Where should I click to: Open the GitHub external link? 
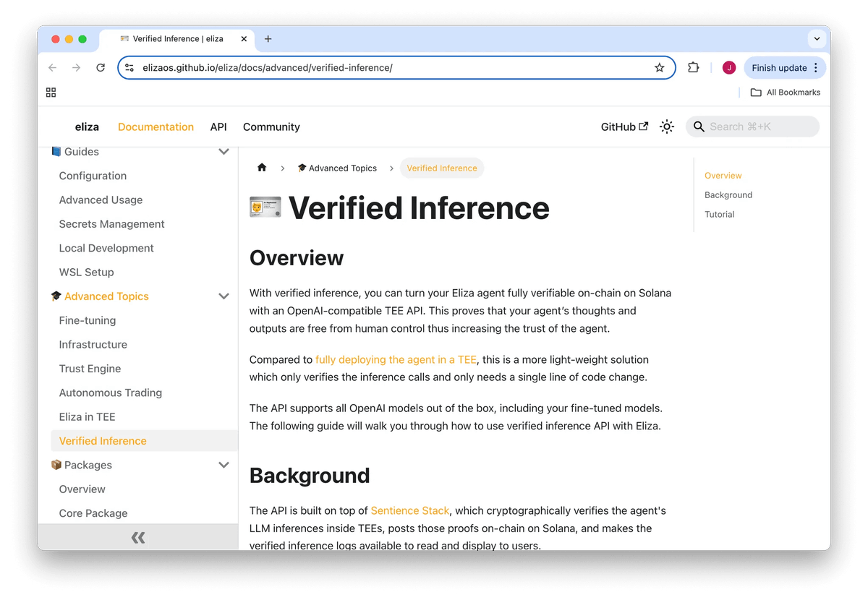point(624,127)
